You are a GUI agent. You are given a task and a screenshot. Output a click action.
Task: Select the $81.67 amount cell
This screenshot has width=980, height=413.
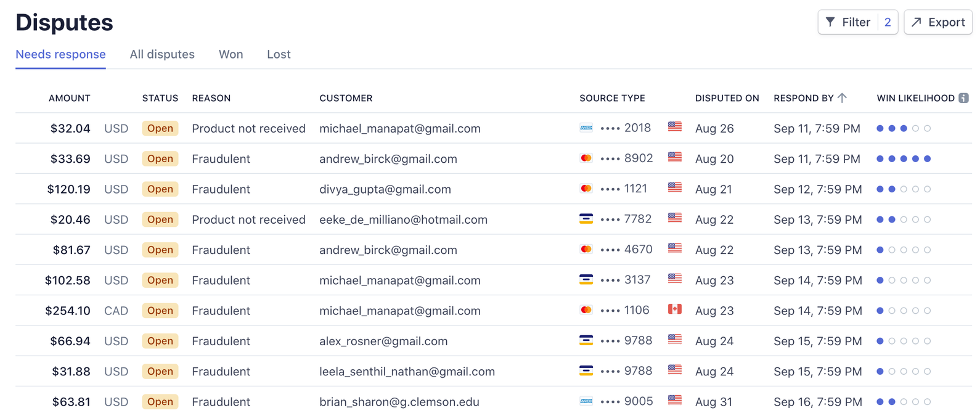click(x=71, y=250)
